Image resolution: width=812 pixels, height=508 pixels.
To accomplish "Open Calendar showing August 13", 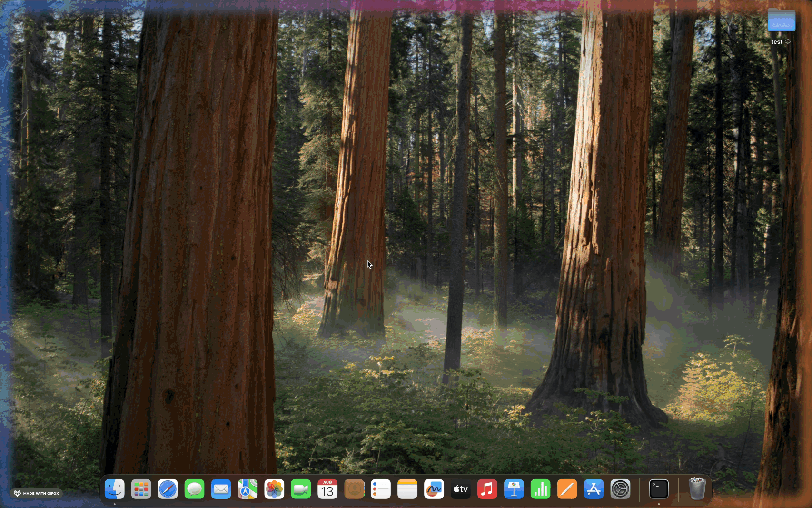I will (x=327, y=489).
